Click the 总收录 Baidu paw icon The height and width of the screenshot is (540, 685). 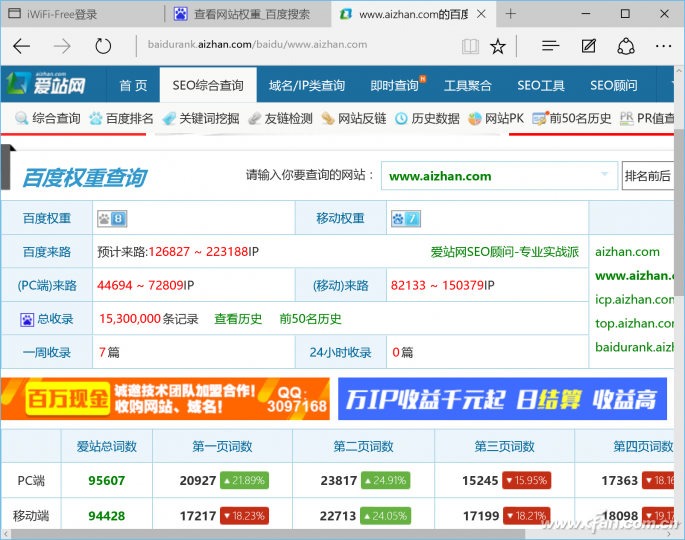tap(27, 319)
